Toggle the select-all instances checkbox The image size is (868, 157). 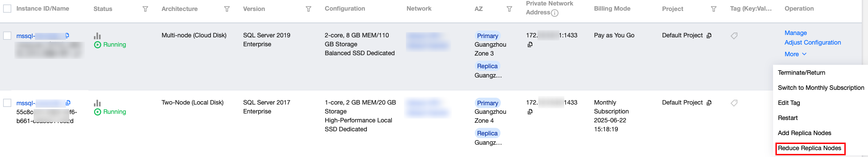7,9
